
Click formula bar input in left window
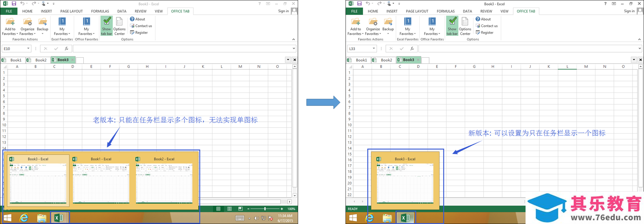[182, 49]
